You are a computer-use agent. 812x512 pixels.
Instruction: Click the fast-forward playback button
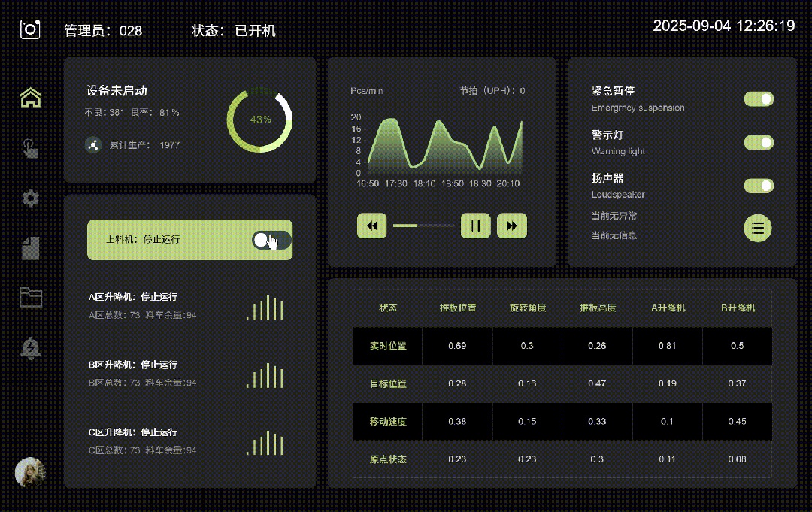512,226
